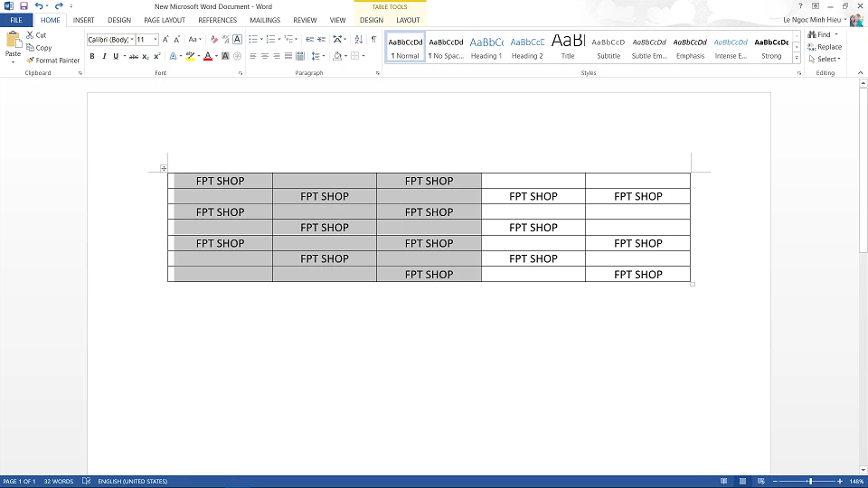
Task: Click the Sort icon in Paragraph group
Action: pos(358,39)
